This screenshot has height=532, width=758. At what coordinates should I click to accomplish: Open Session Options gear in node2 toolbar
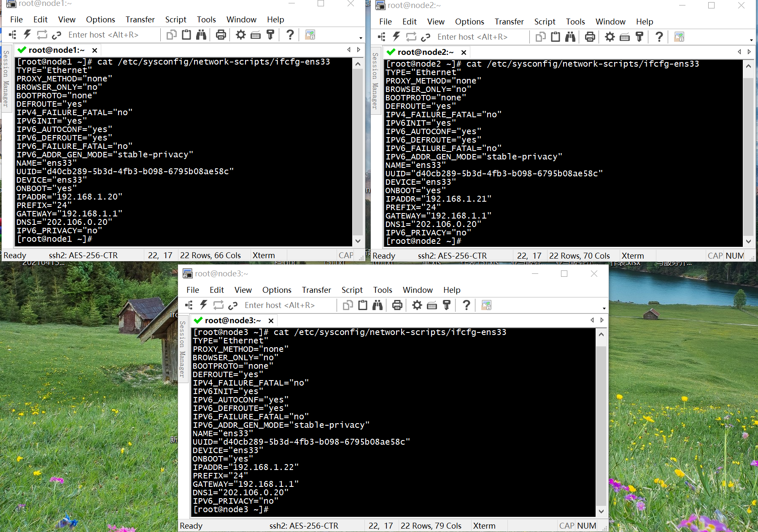tap(610, 37)
